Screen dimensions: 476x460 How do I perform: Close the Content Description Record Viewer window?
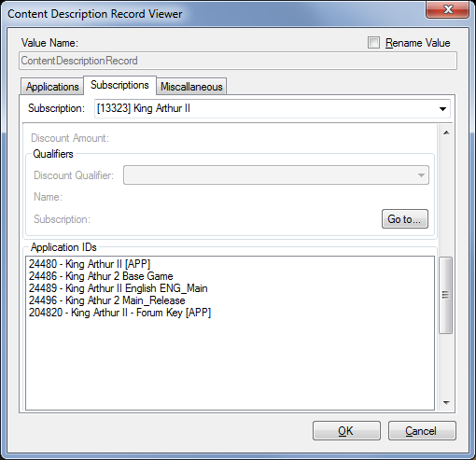pyautogui.click(x=447, y=9)
